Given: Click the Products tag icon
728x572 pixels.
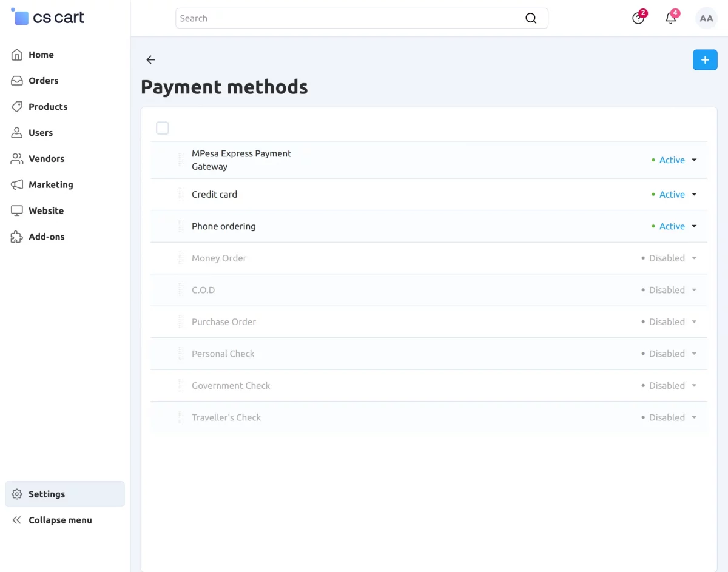Looking at the screenshot, I should [x=17, y=107].
